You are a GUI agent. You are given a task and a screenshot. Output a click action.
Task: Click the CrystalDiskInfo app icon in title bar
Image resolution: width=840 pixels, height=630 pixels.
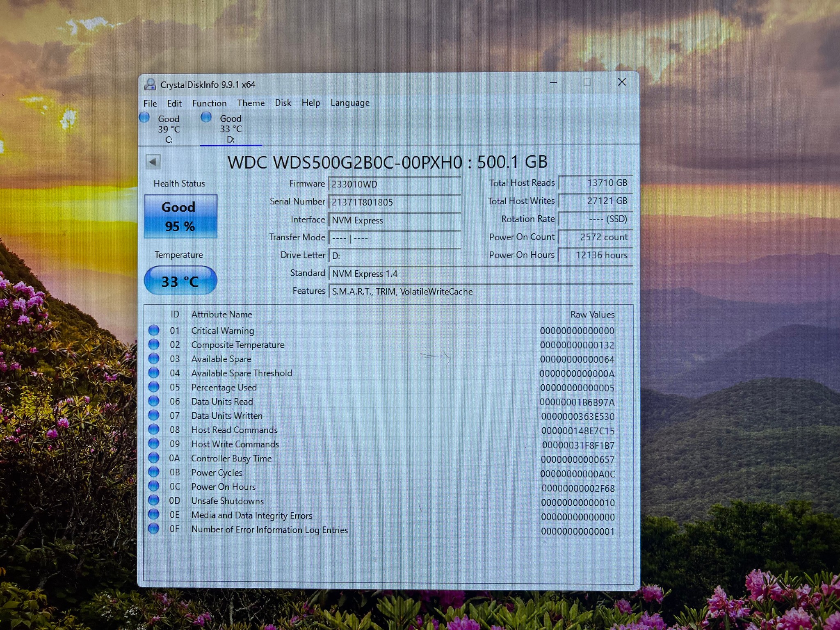coord(150,84)
